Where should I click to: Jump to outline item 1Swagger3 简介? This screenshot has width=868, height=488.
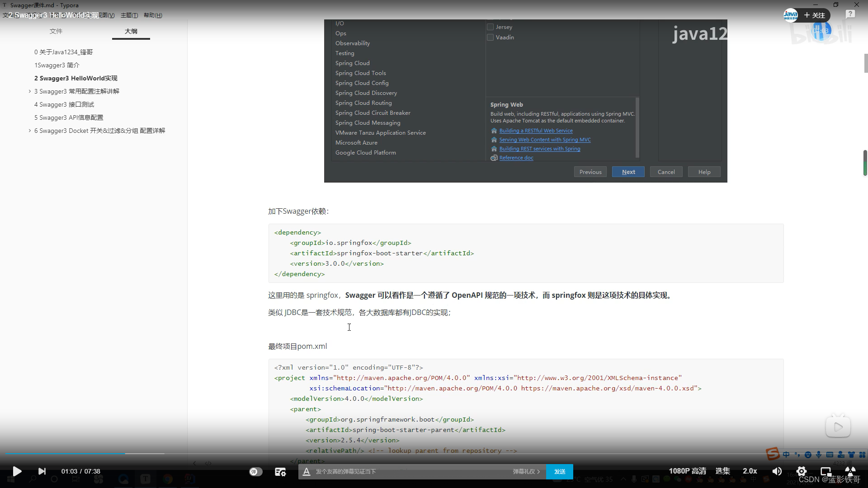point(57,65)
